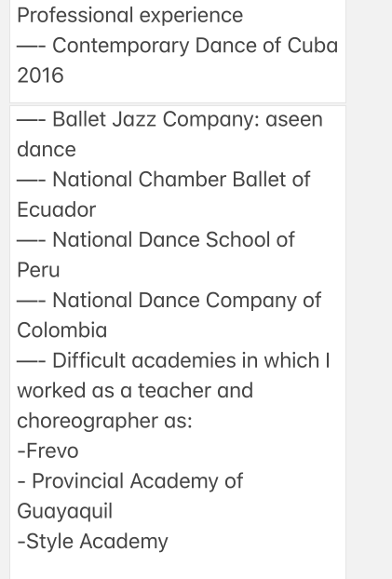Select the 'choreographer as:' text
This screenshot has width=392, height=579.
[104, 421]
